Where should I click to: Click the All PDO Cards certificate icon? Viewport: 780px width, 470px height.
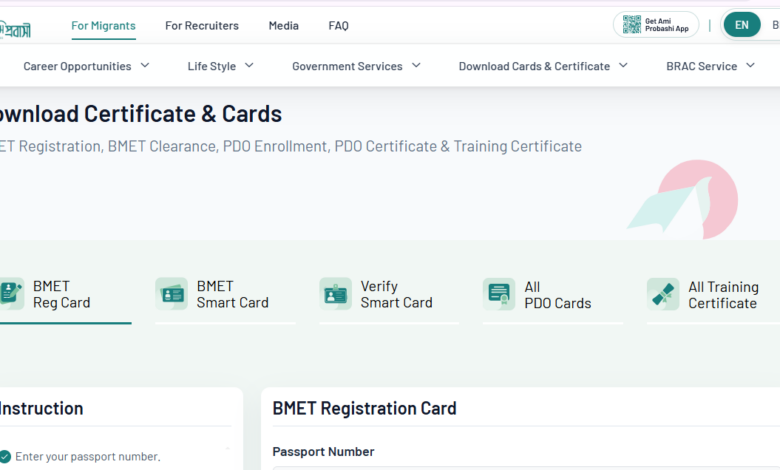[499, 294]
